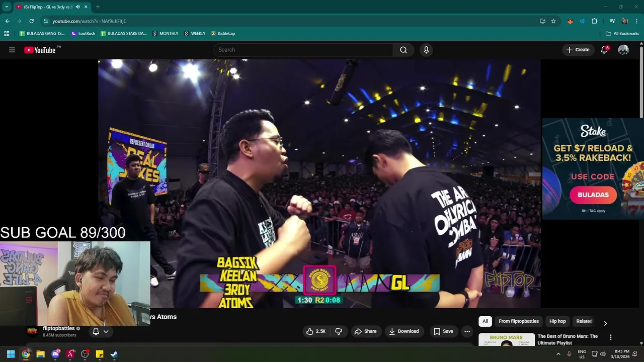Image resolution: width=644 pixels, height=362 pixels.
Task: Open Chrome apps grid in bookmarks bar
Action: click(7, 33)
